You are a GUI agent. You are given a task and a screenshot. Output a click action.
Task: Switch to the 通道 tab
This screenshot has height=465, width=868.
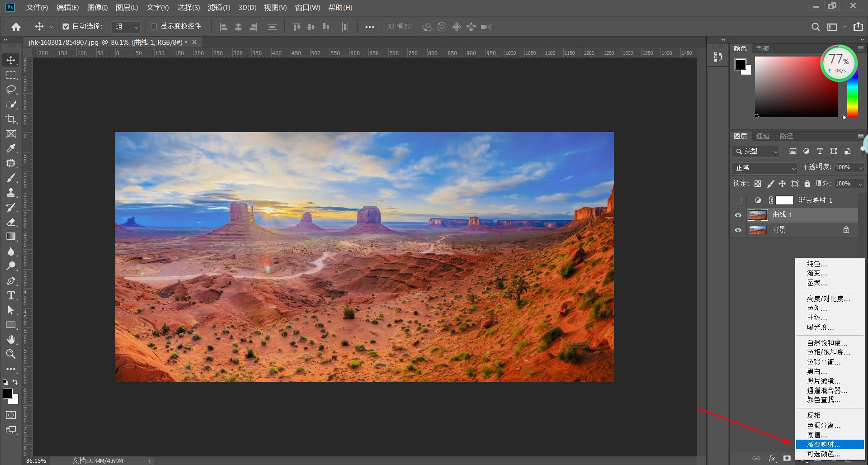coord(763,136)
